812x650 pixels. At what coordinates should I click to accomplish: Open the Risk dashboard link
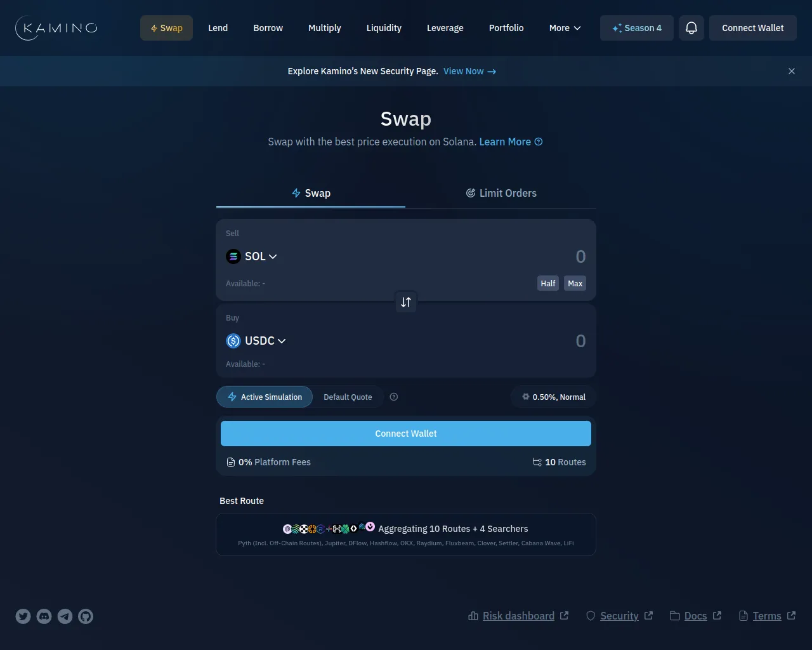[x=518, y=616]
